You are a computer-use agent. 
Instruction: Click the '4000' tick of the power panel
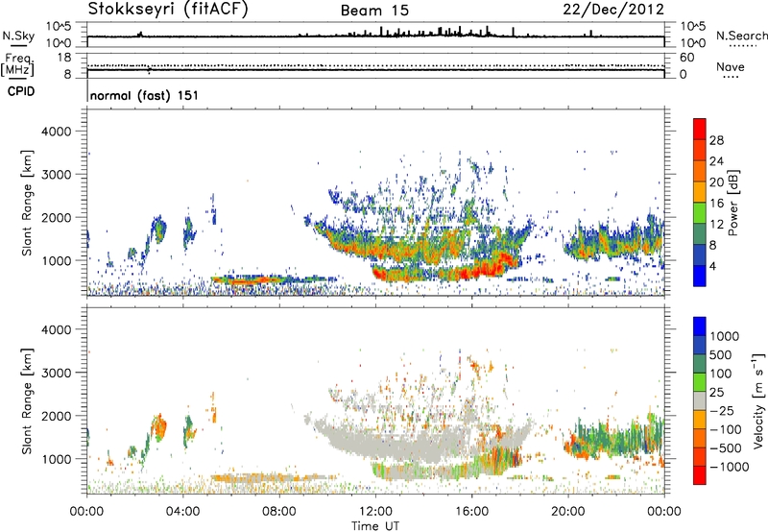coord(57,132)
